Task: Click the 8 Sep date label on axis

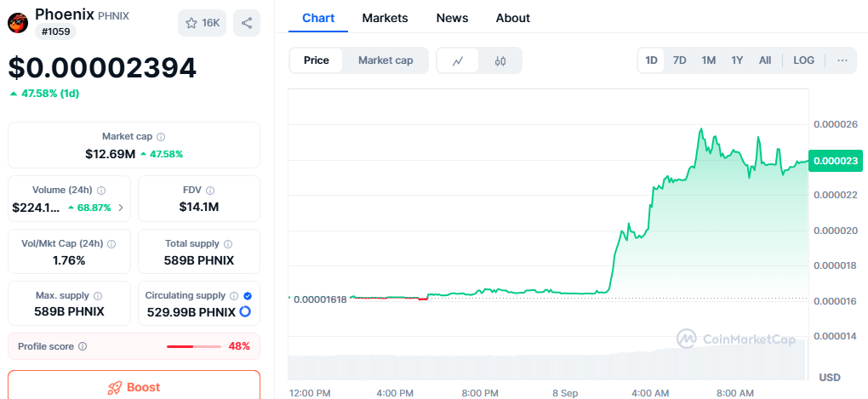Action: (565, 393)
